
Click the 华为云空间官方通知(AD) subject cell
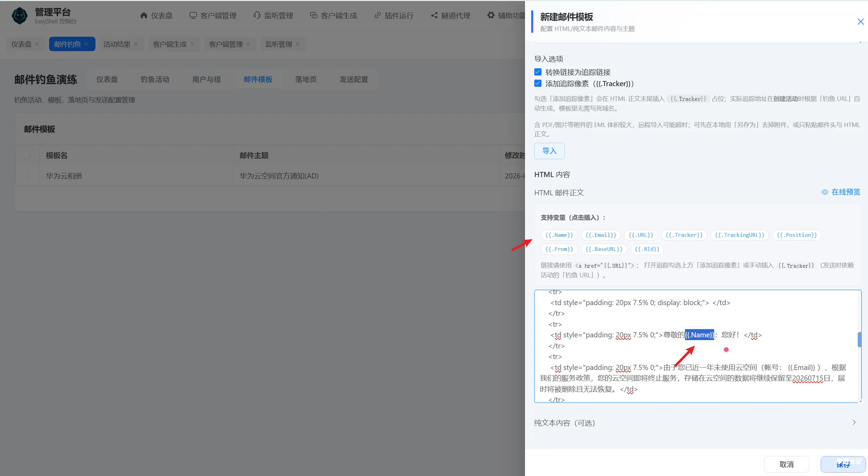click(279, 176)
